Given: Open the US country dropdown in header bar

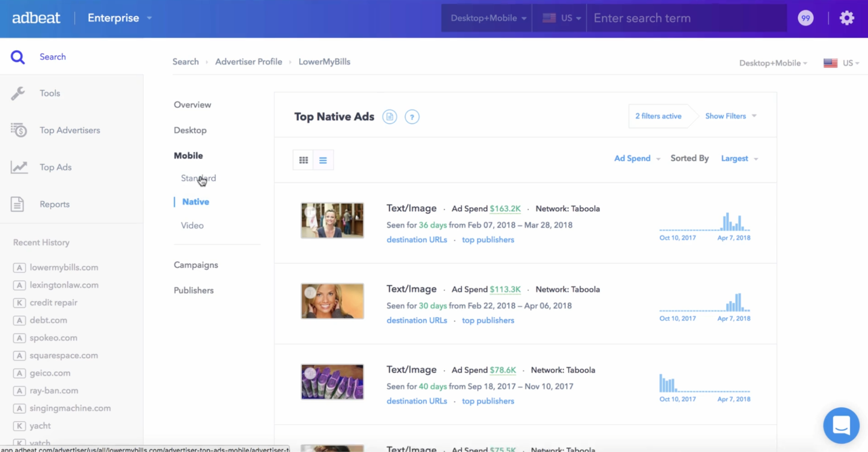Looking at the screenshot, I should 560,18.
